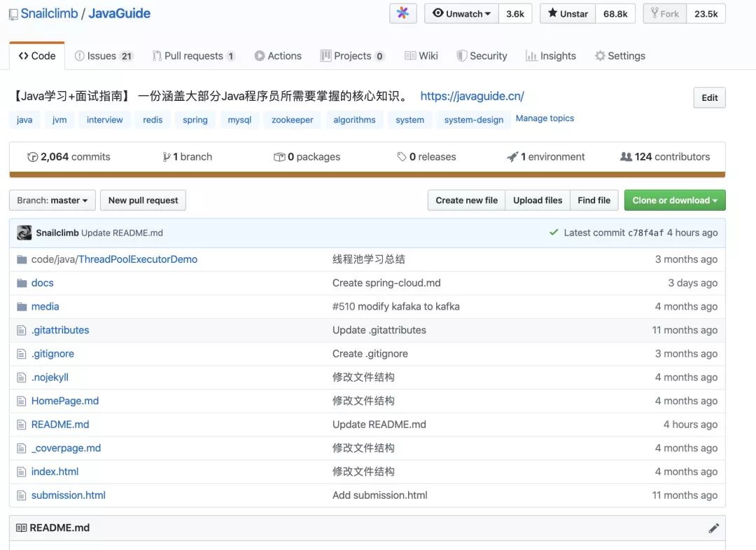Viewport: 756px width, 550px height.
Task: Open the Snailclimb owner link in the title
Action: (49, 13)
